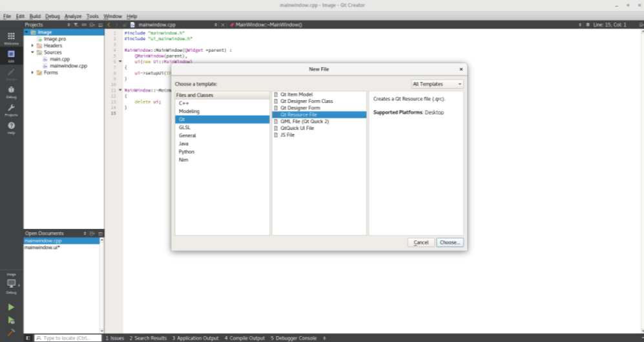Expand the Headers folder
This screenshot has width=644, height=342.
(32, 46)
